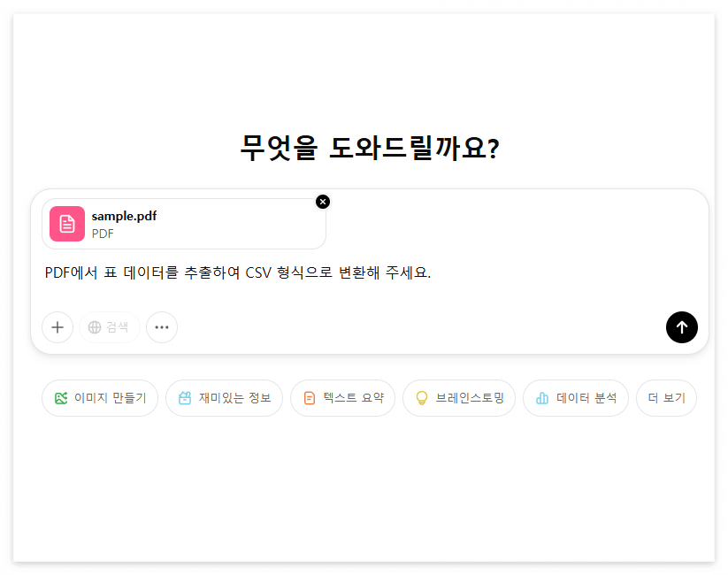The height and width of the screenshot is (575, 728).
Task: Click the pink PDF file icon
Action: 65,224
